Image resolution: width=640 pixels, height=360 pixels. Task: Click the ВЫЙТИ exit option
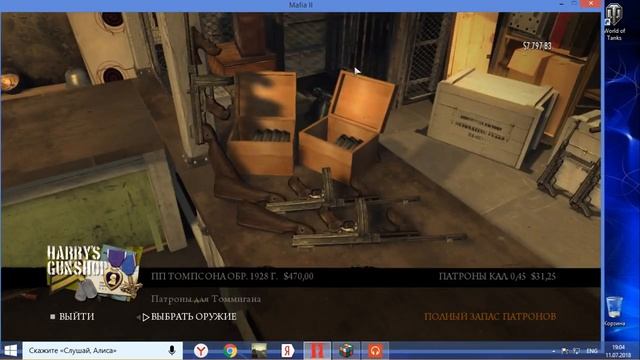point(76,316)
